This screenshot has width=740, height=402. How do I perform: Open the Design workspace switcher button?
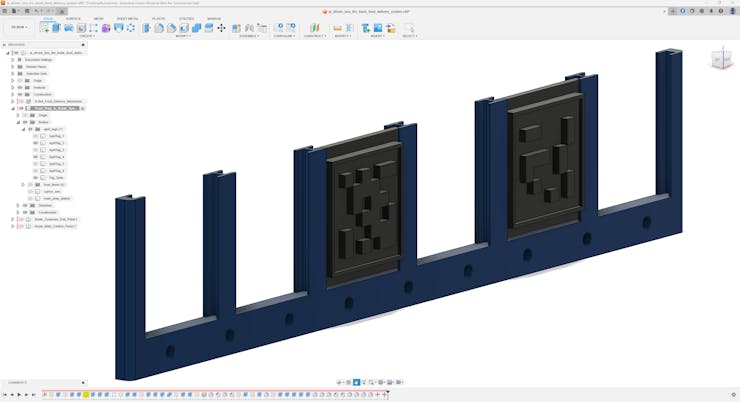[19, 28]
